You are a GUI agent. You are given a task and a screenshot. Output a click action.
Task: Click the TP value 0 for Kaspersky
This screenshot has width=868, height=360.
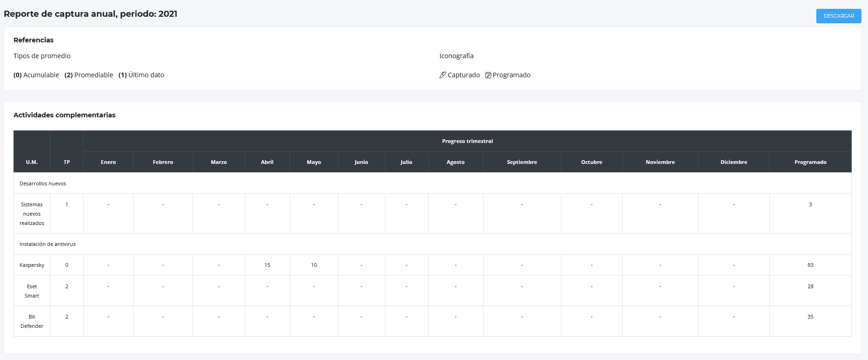(67, 265)
